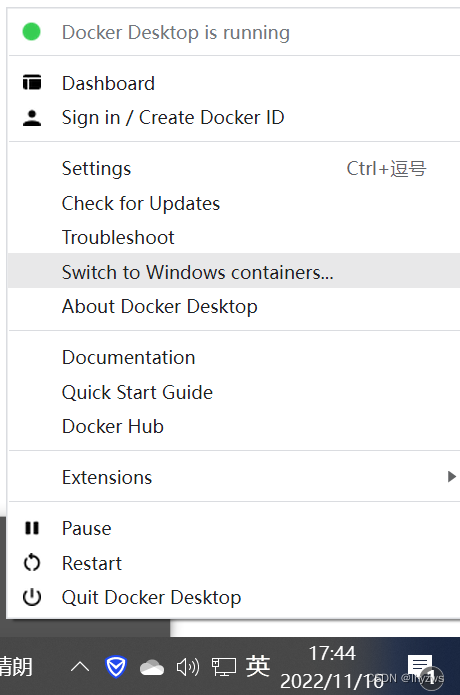Click the blue shield security tray icon

pos(116,667)
